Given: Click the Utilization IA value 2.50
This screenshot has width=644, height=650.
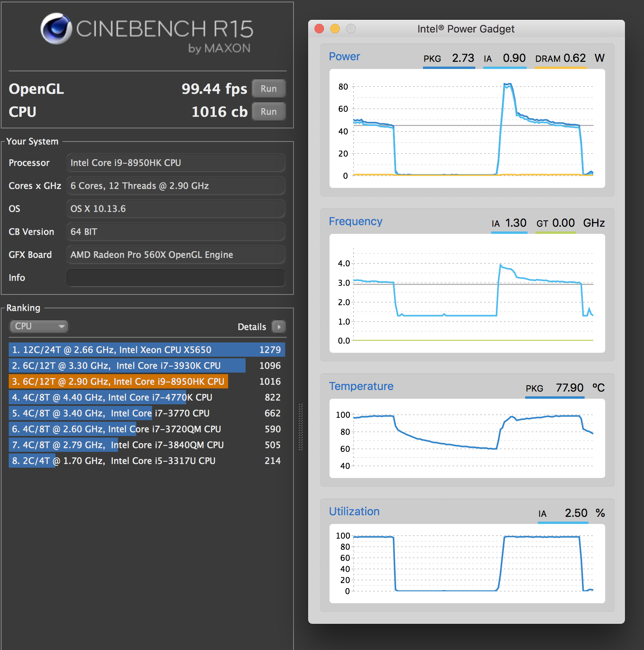Looking at the screenshot, I should click(576, 513).
